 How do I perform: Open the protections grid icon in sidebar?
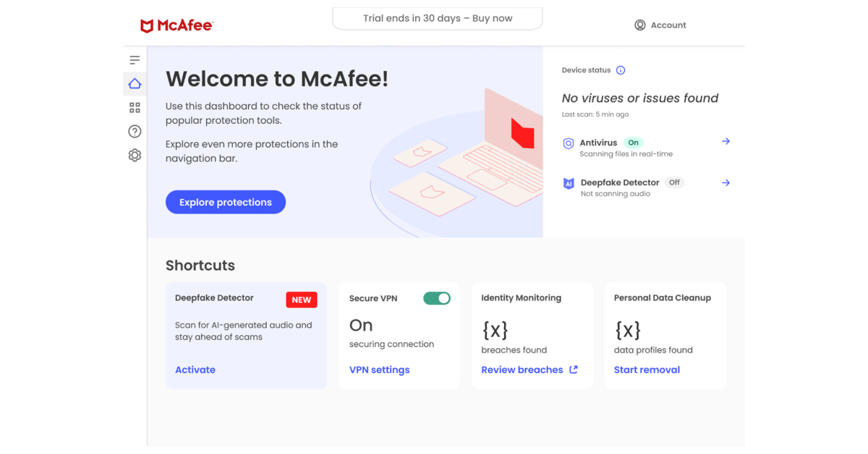point(135,107)
